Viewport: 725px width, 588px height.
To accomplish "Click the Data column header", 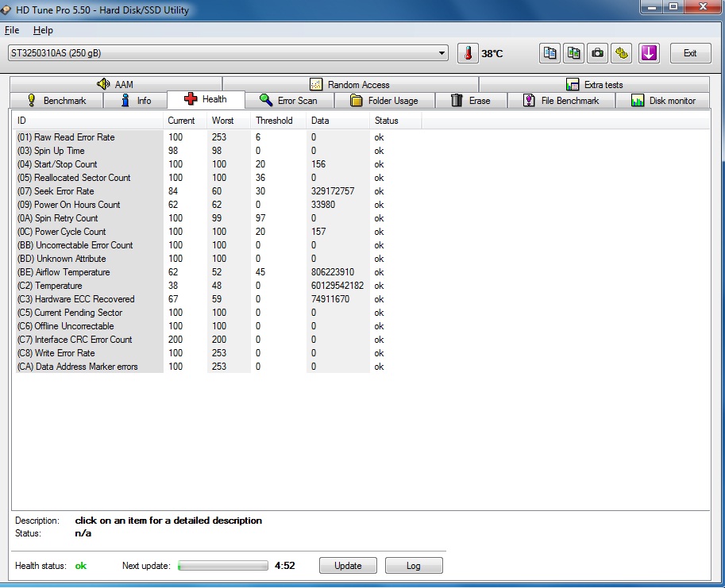I will (338, 121).
